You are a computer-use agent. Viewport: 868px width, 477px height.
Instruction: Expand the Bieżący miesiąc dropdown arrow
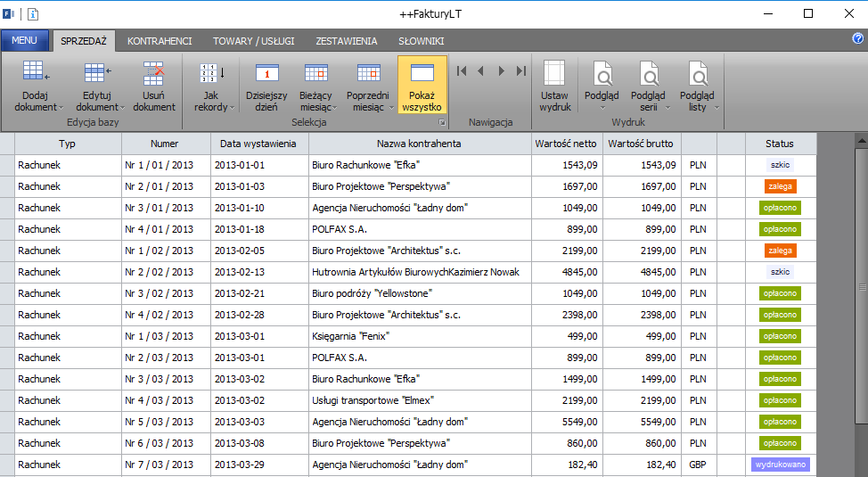pos(335,108)
